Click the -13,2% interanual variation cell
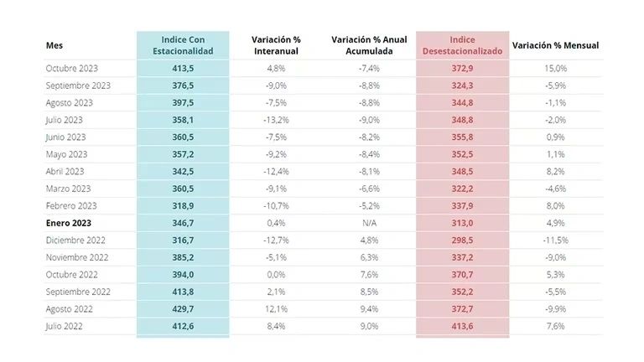Screen dimensions: 644x362 click(276, 120)
